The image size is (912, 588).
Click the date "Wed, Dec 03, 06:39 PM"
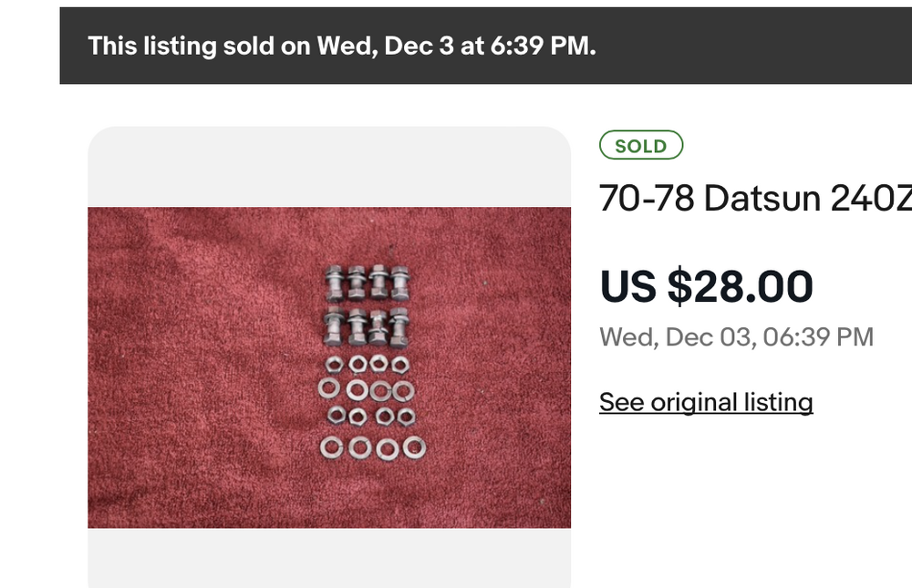(x=736, y=337)
